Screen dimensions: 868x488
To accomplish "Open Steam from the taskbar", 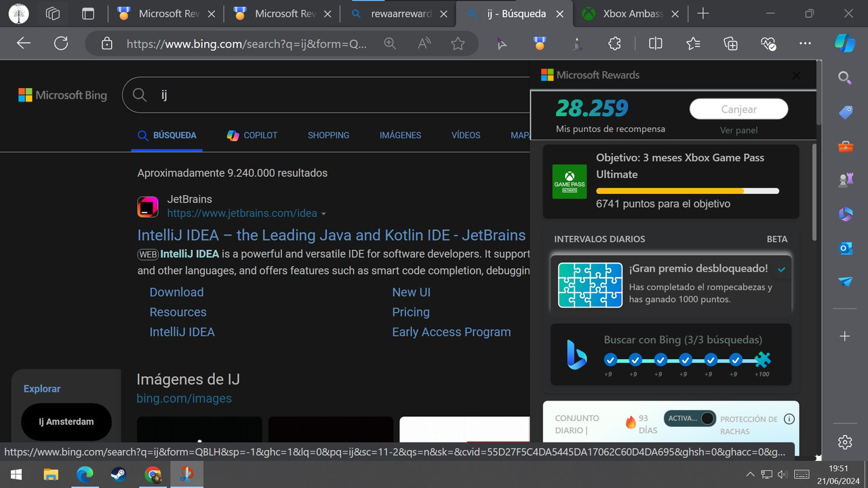I will 119,474.
